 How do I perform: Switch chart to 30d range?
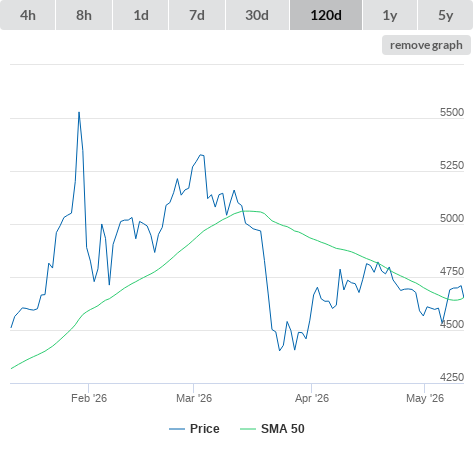[x=257, y=15]
